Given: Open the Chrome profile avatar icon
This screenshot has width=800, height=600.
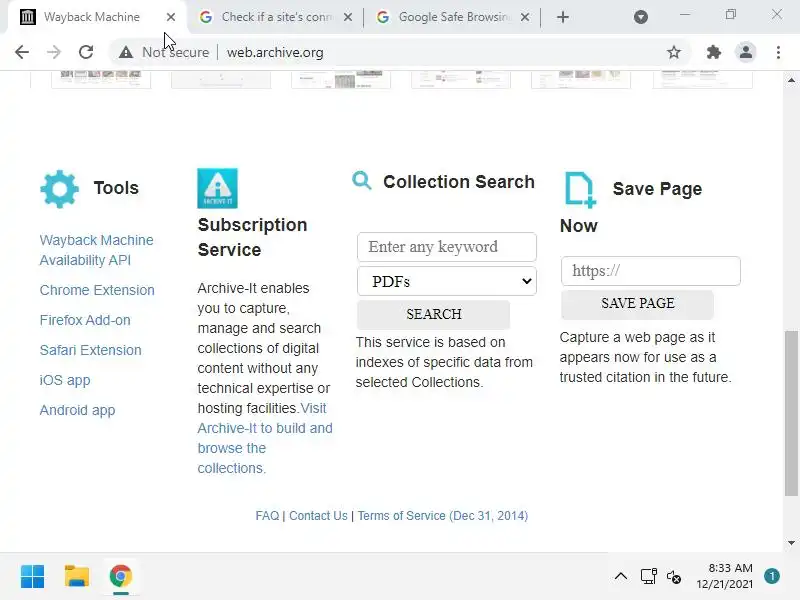Looking at the screenshot, I should tap(745, 52).
